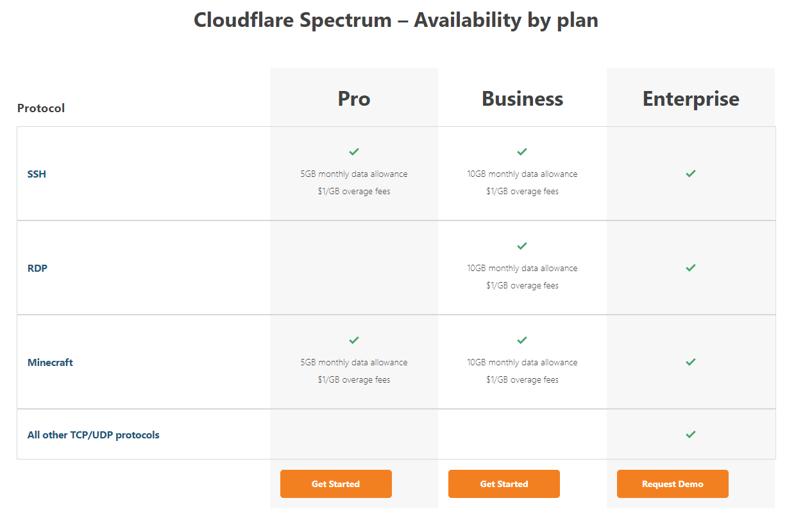Click the Cloudflare Spectrum page title

point(396,20)
